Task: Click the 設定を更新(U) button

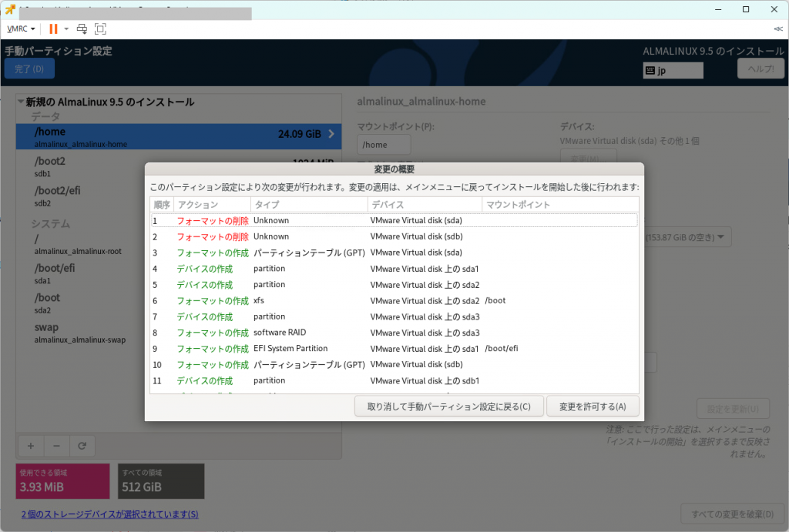Action: 733,409
